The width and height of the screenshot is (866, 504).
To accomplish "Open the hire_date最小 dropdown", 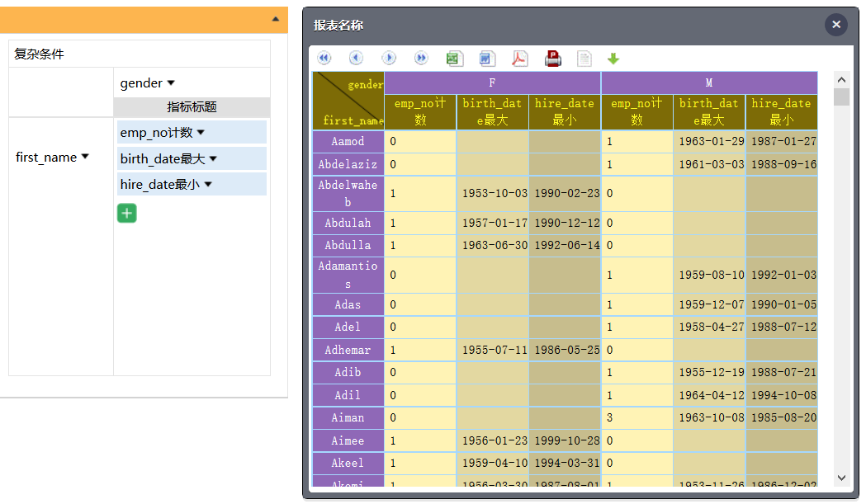I will [x=208, y=185].
